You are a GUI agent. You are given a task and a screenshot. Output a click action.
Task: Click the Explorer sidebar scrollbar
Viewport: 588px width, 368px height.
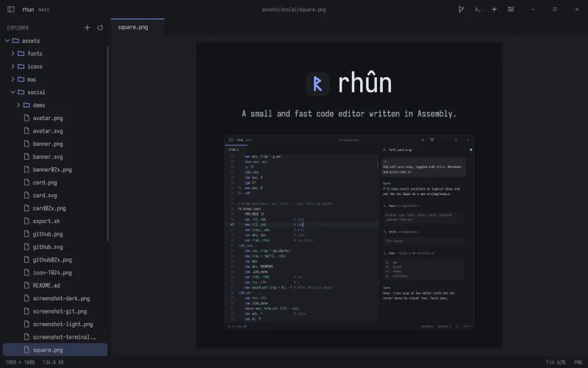(108, 144)
